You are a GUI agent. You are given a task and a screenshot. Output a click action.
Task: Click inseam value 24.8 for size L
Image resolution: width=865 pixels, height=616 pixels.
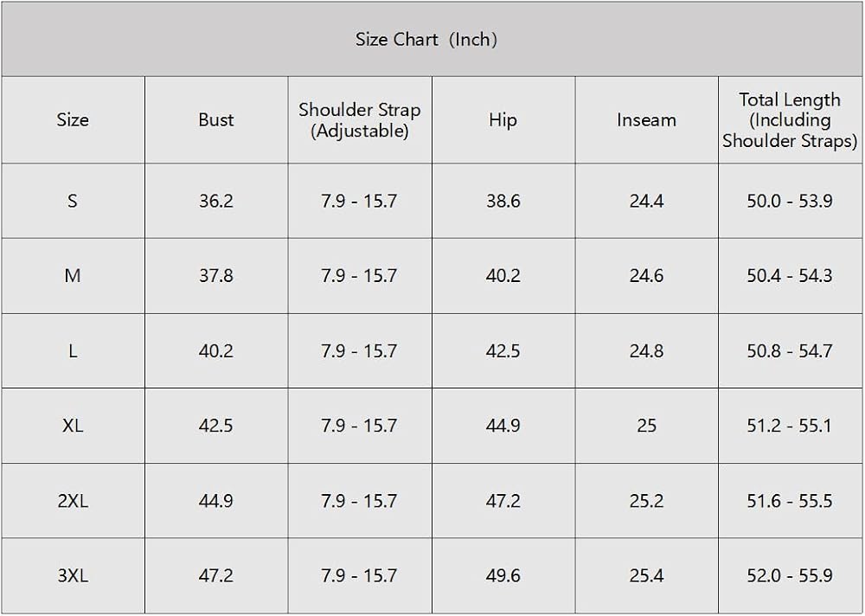tap(646, 351)
